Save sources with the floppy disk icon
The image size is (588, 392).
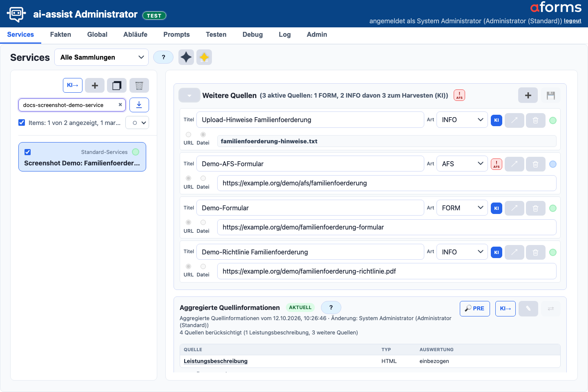coord(551,95)
